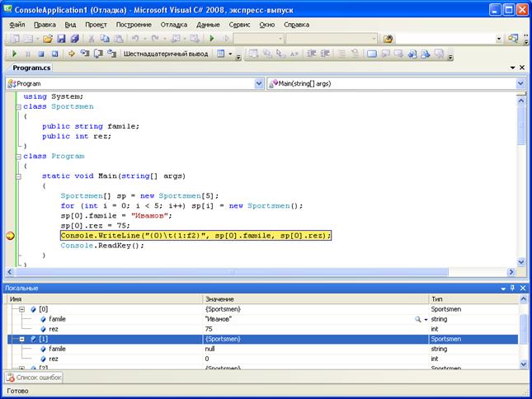Switch to the Program.cs tab
This screenshot has height=399, width=532.
point(31,68)
